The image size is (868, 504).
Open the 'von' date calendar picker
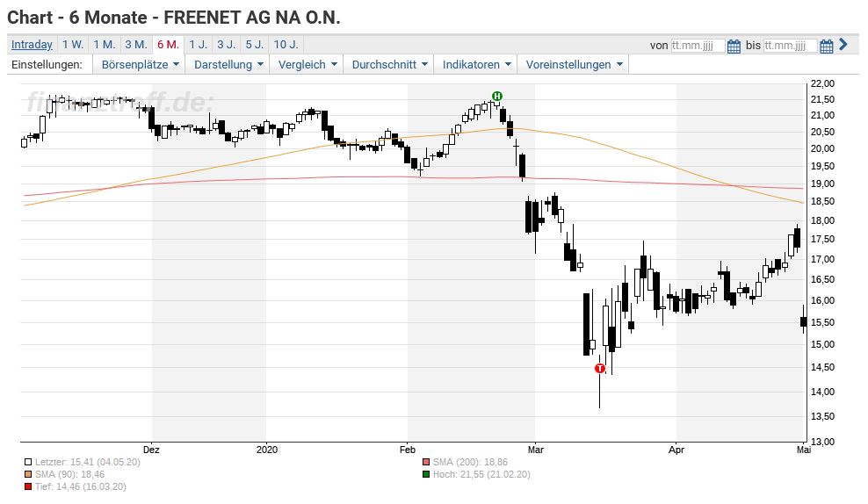pyautogui.click(x=734, y=46)
